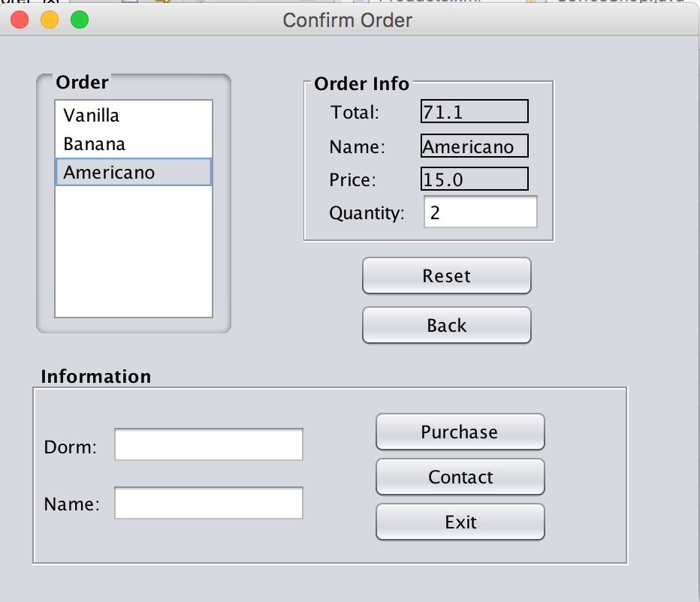Select Banana in the Order list
The width and height of the screenshot is (700, 602).
tap(134, 143)
